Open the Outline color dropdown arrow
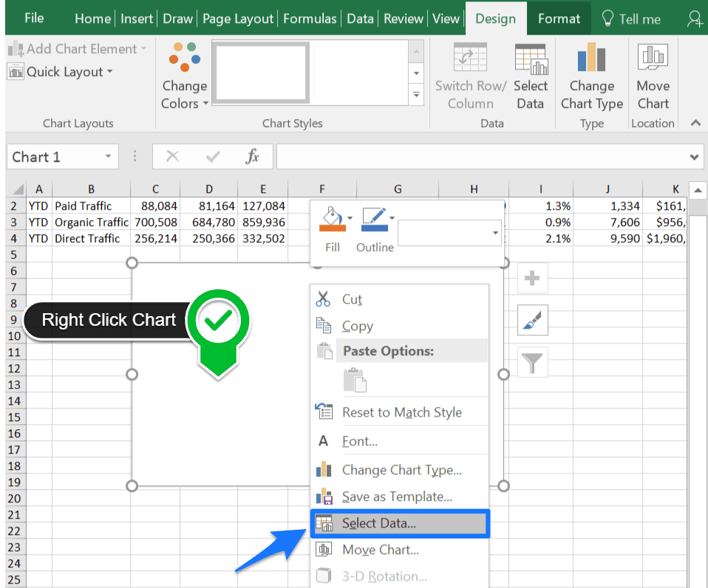The width and height of the screenshot is (708, 588). (392, 219)
